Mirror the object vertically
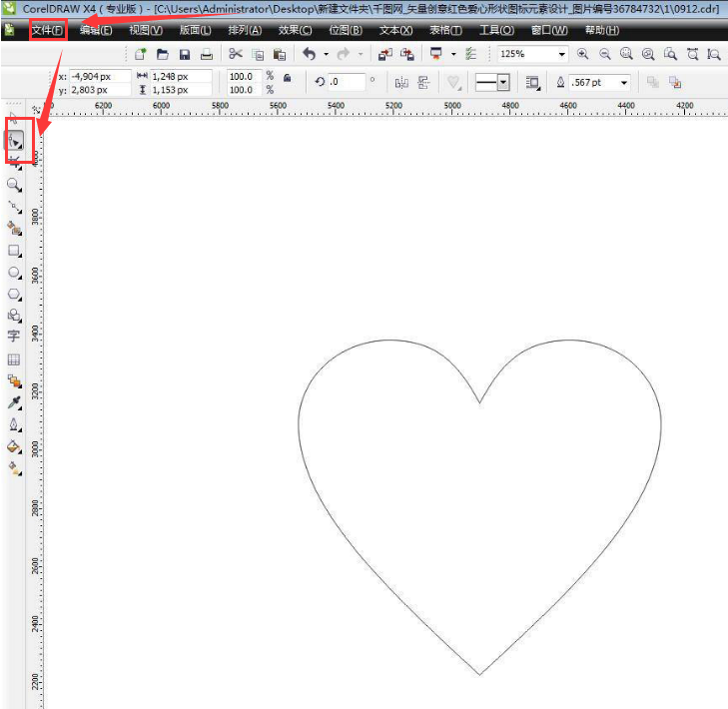 (x=423, y=83)
